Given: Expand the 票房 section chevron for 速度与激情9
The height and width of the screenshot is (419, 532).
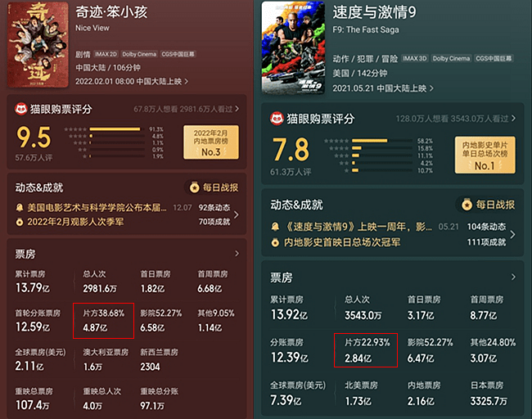Looking at the screenshot, I should point(513,277).
